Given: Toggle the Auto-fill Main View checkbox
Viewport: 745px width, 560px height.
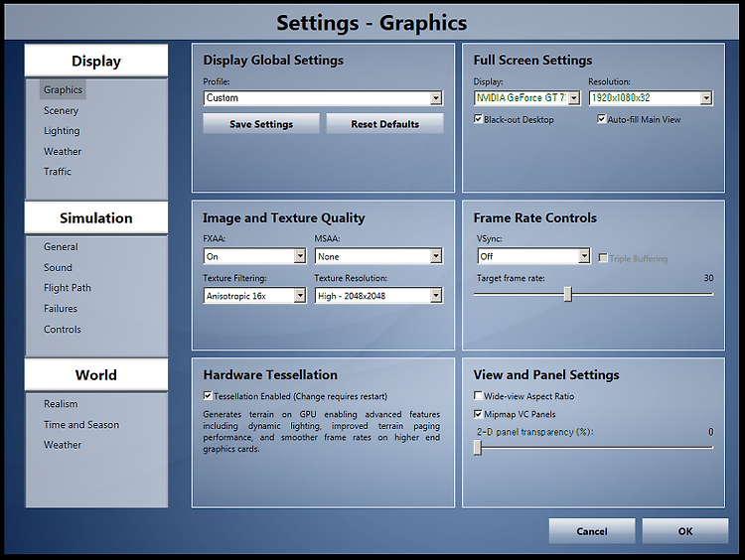Looking at the screenshot, I should pos(602,119).
